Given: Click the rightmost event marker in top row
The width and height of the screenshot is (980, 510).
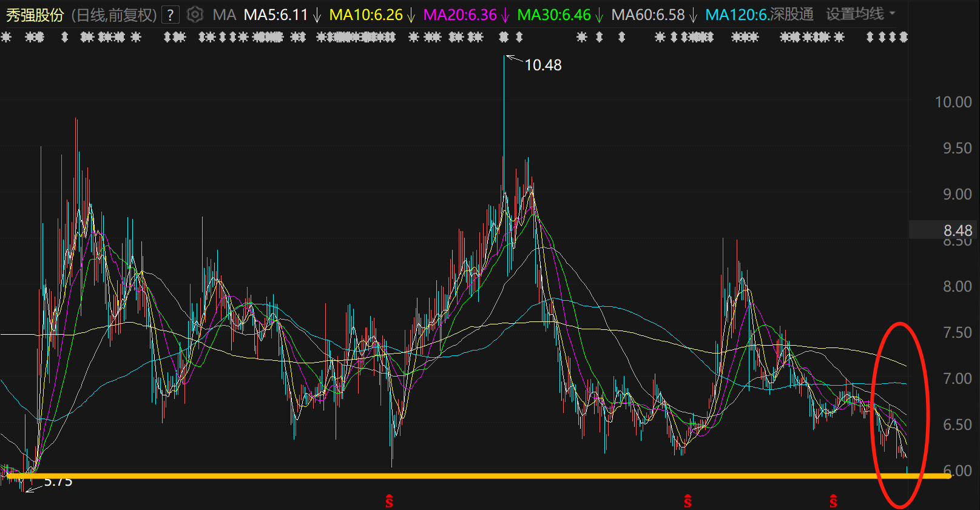Looking at the screenshot, I should [904, 37].
